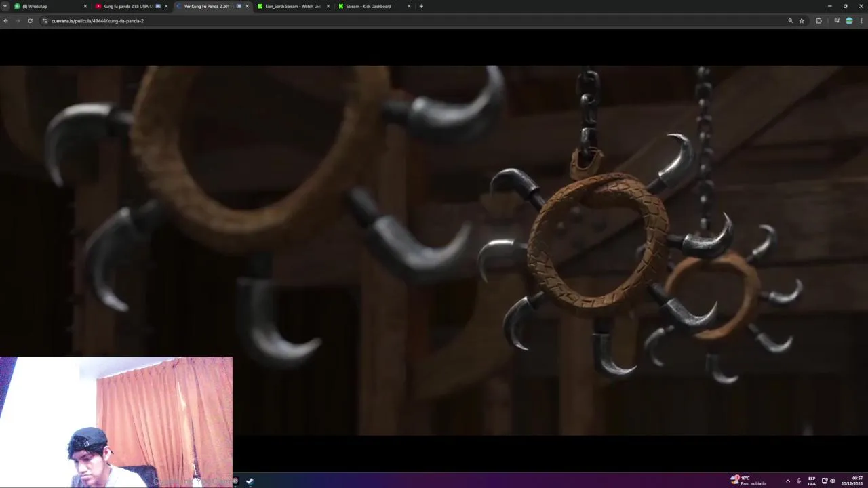This screenshot has height=488, width=868.
Task: Open the media controls button
Action: (837, 21)
